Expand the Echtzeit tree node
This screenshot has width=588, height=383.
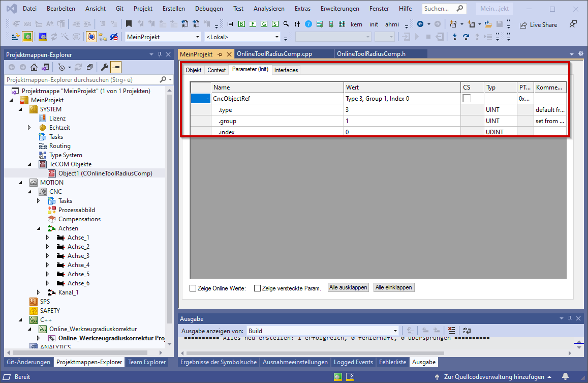(x=29, y=128)
